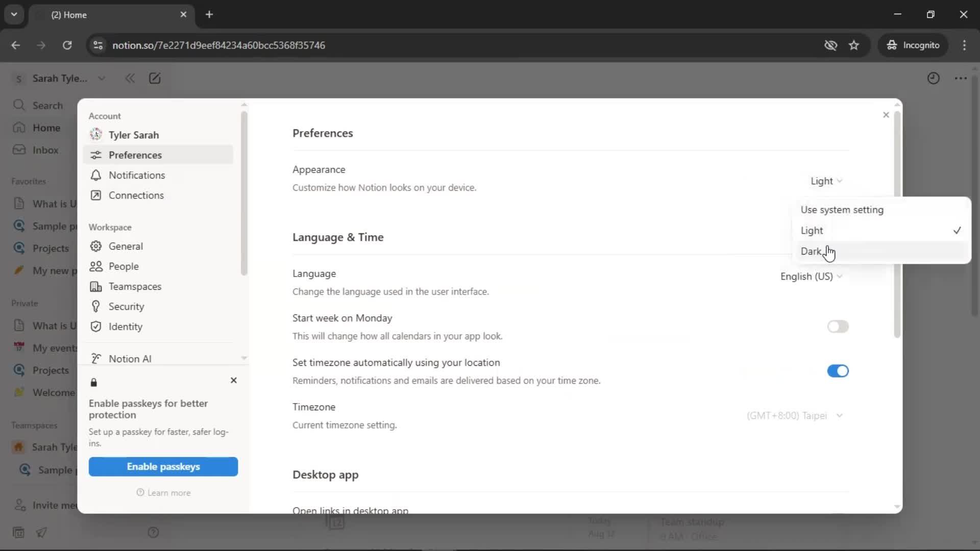Click the passkeys Learn more link
980x551 pixels.
(163, 493)
